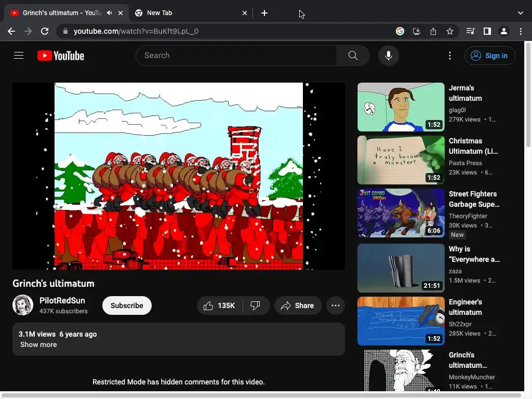Click the magnifier search button
Viewport: 532px width, 399px height.
[353, 55]
